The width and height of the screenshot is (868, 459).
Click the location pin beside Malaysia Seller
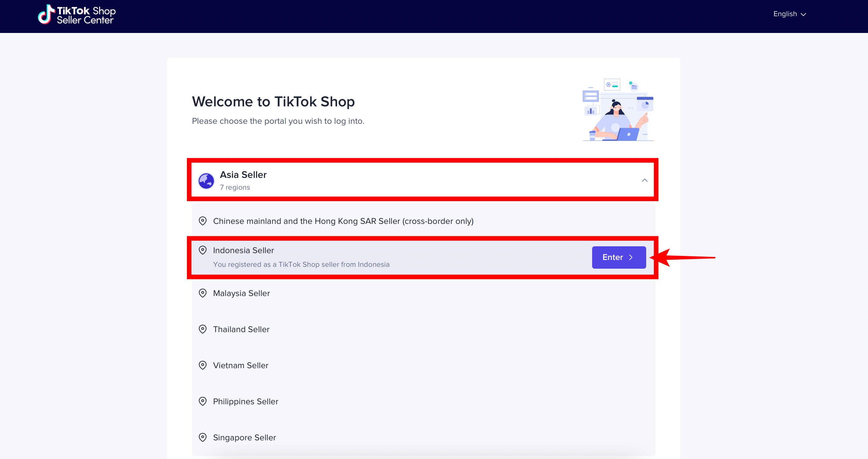pos(203,293)
